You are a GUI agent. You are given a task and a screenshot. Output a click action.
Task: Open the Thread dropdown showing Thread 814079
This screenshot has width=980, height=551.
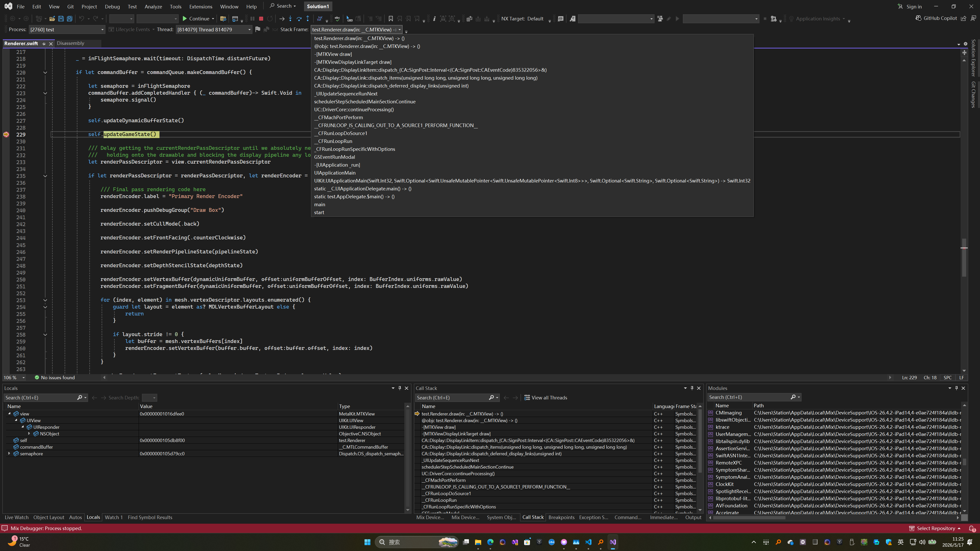tap(214, 29)
